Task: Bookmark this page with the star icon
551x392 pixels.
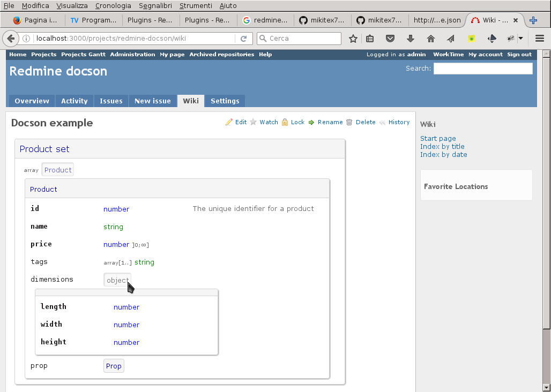Action: [x=353, y=38]
